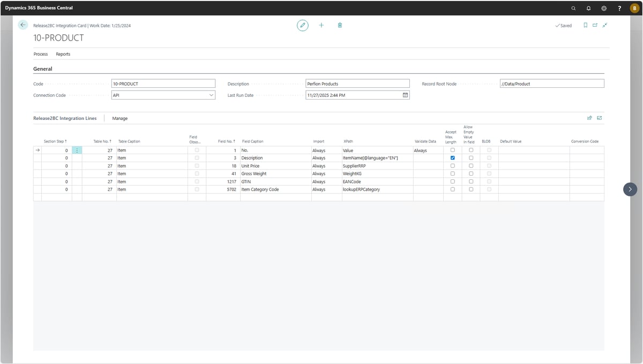Sort by Section Step column header
Viewport: 643px width, 364px height.
tap(55, 141)
